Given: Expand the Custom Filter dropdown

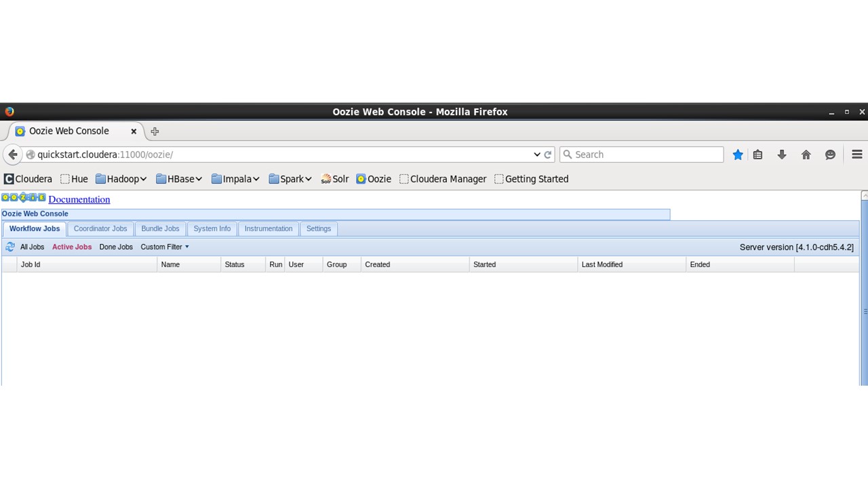Looking at the screenshot, I should point(165,247).
